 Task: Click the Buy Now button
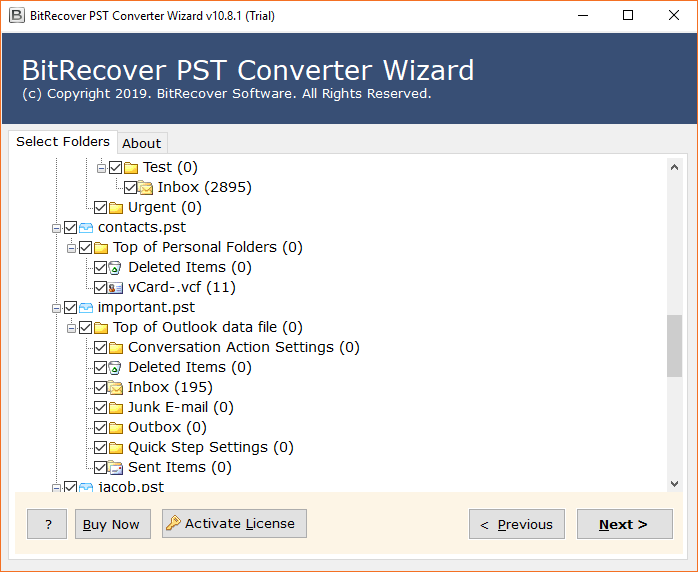pyautogui.click(x=113, y=524)
